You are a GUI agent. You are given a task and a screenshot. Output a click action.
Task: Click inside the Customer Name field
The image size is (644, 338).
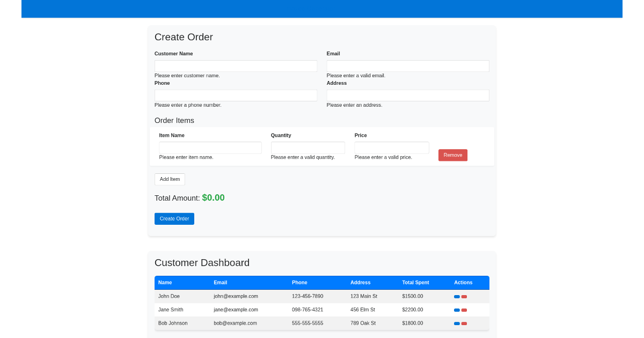tap(236, 65)
